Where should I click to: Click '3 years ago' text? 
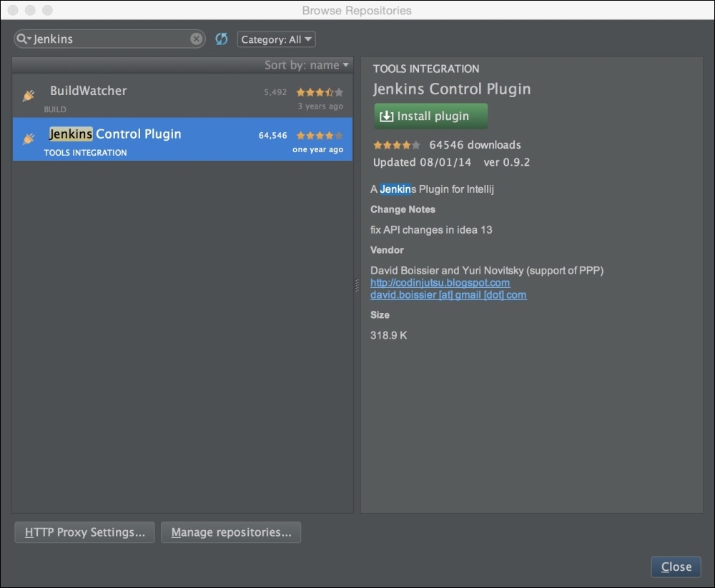click(x=320, y=106)
